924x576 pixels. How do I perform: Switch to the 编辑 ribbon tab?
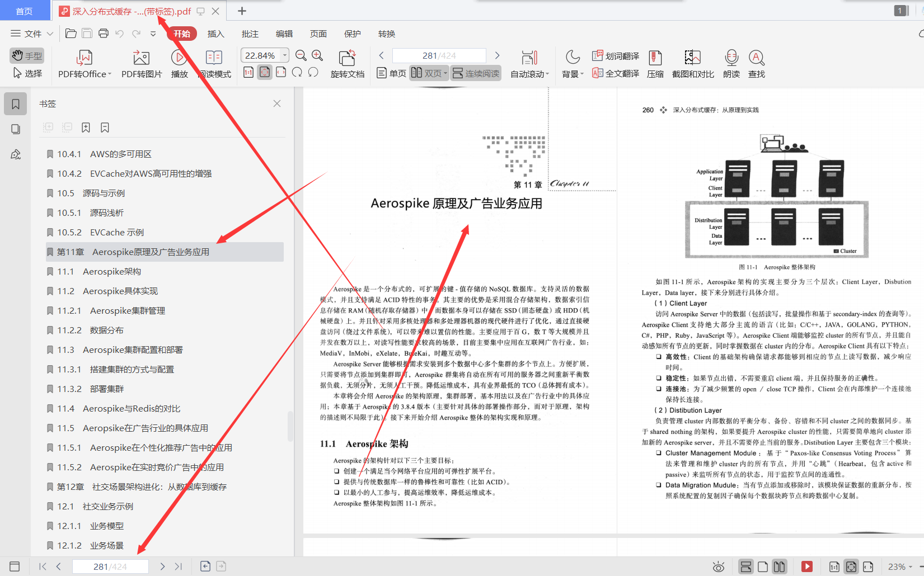(284, 34)
